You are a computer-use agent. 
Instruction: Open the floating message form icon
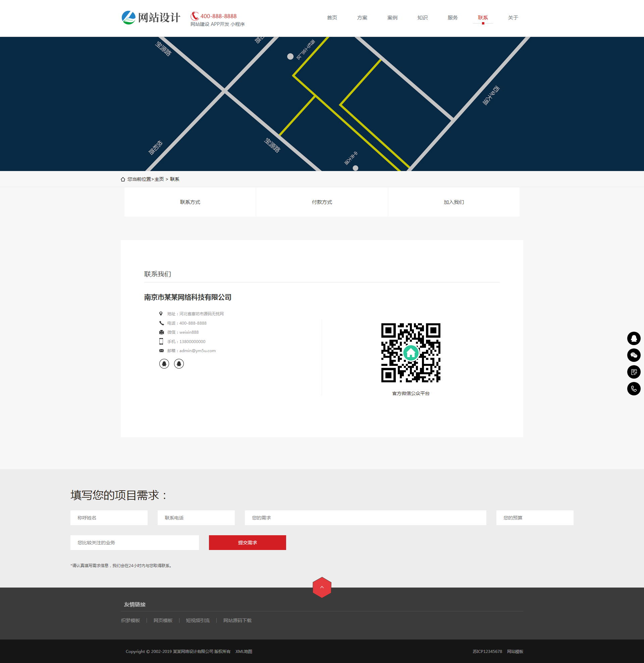(x=634, y=372)
